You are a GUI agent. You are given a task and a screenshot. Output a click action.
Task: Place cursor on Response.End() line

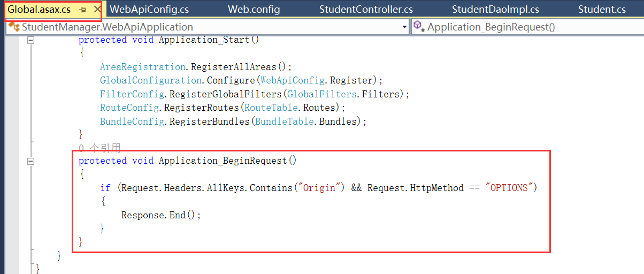pyautogui.click(x=160, y=215)
